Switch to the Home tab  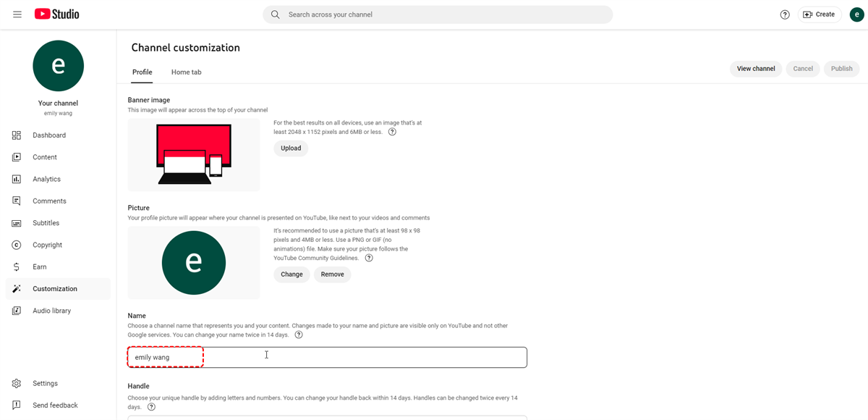click(186, 72)
